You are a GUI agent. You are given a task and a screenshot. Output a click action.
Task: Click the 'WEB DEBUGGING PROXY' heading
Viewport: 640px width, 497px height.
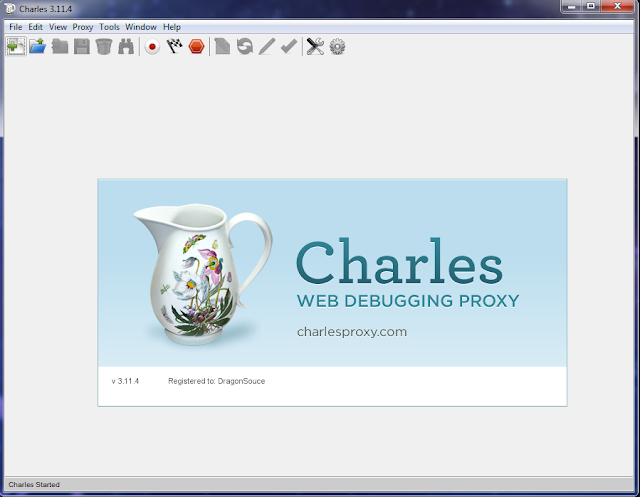tap(408, 301)
